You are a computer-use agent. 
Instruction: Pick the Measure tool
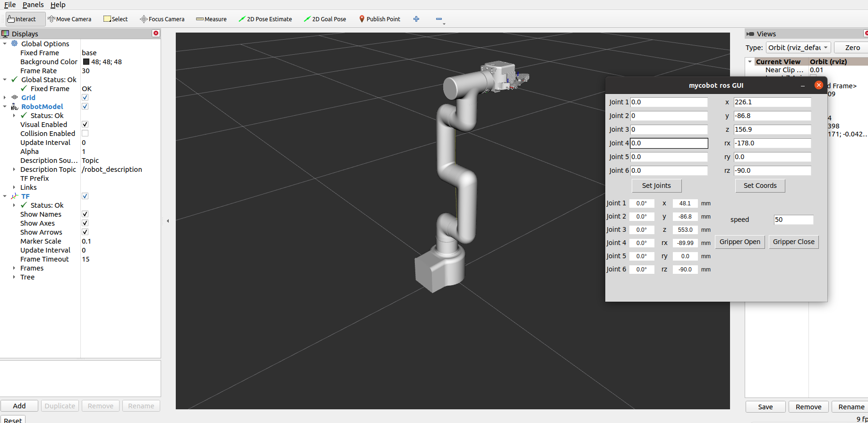pos(211,19)
